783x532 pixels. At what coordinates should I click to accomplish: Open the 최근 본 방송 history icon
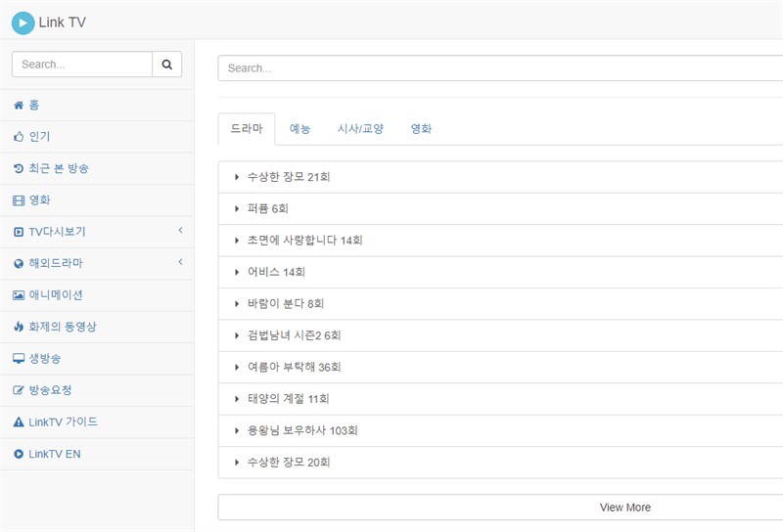click(19, 169)
